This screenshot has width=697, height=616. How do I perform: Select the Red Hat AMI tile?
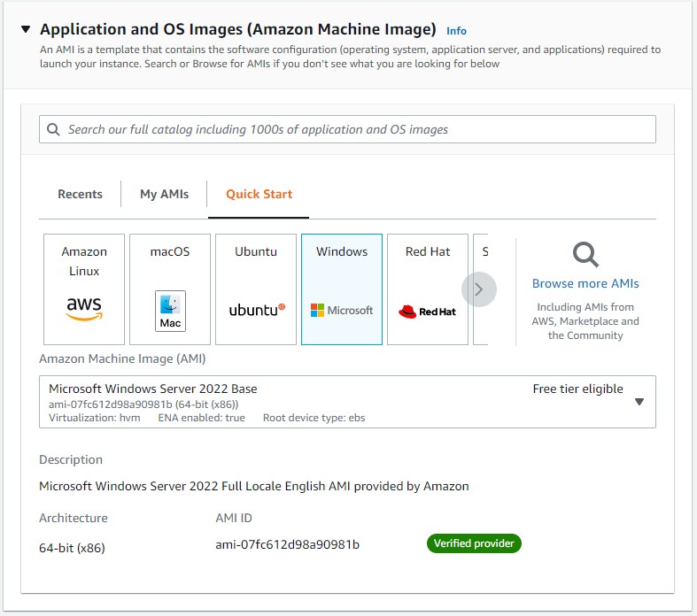[x=428, y=289]
